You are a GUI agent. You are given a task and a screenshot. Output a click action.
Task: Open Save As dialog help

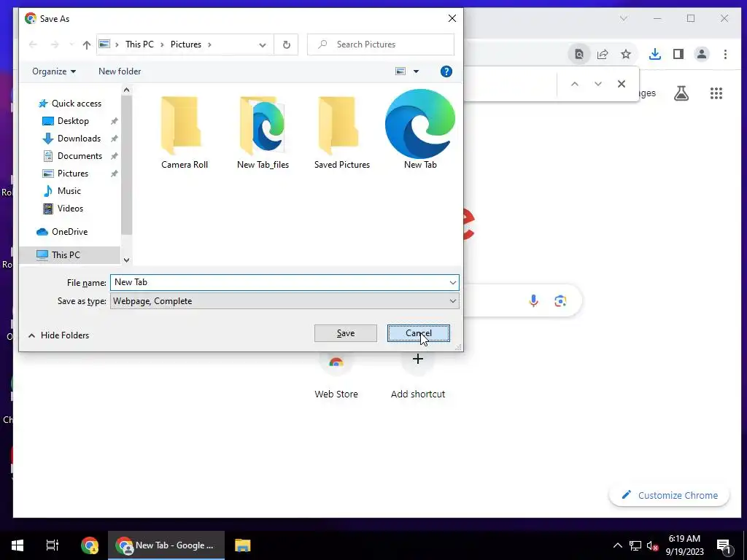pyautogui.click(x=446, y=71)
